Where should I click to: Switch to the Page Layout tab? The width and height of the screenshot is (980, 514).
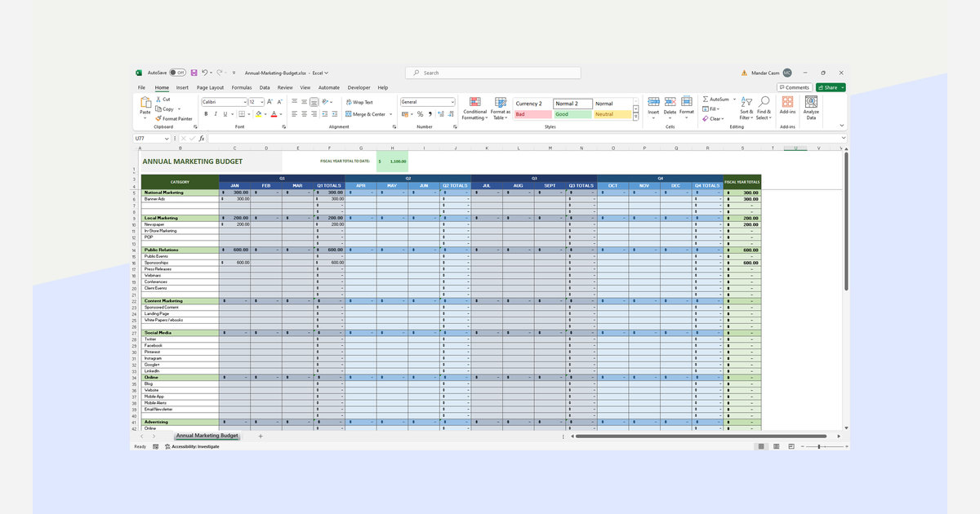point(210,87)
